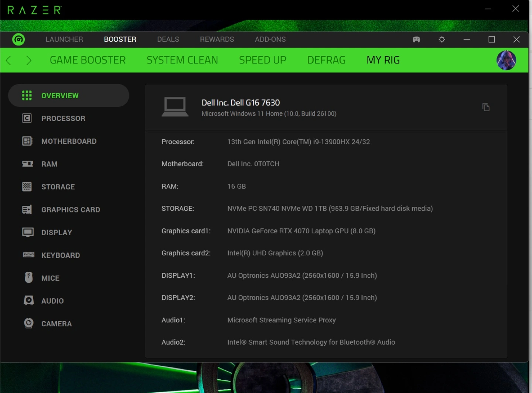Select the Booster tab
Image resolution: width=532 pixels, height=393 pixels.
(x=120, y=39)
